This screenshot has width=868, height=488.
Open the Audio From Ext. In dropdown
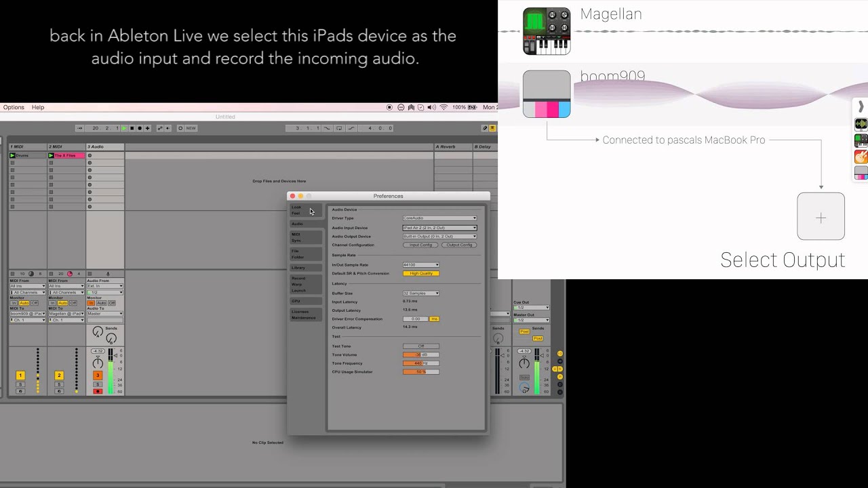click(105, 286)
